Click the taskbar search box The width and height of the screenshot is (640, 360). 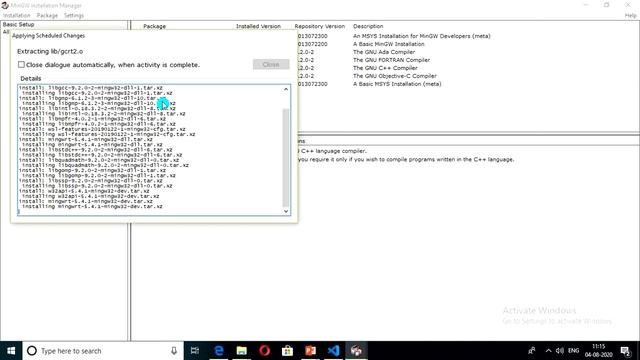pyautogui.click(x=103, y=351)
